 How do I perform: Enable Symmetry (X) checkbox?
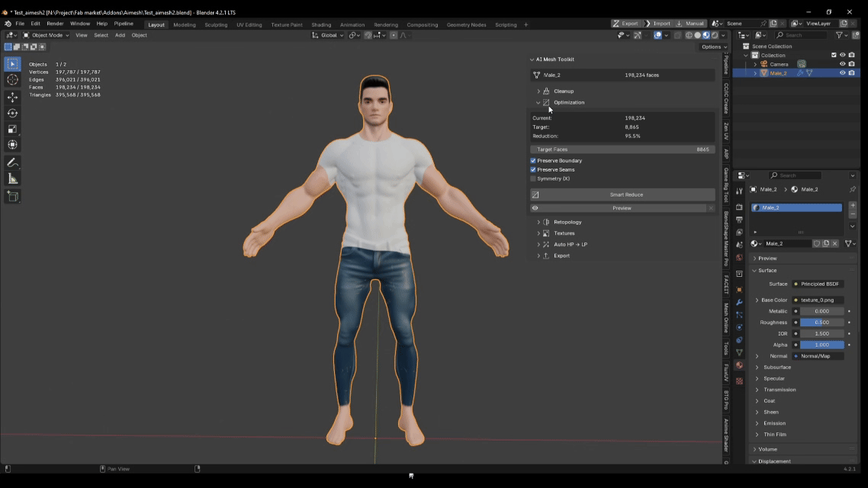click(x=533, y=178)
